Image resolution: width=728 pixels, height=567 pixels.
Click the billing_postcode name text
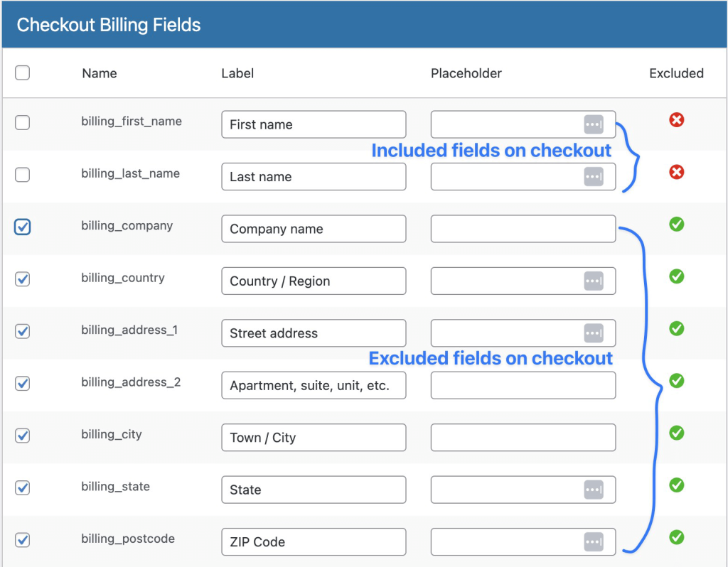click(128, 539)
